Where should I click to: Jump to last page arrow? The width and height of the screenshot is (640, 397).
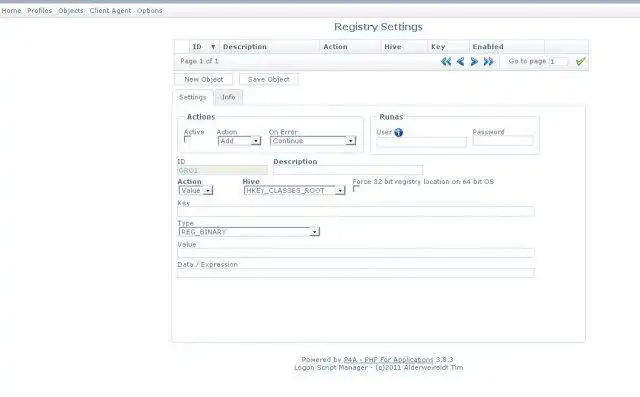point(489,62)
